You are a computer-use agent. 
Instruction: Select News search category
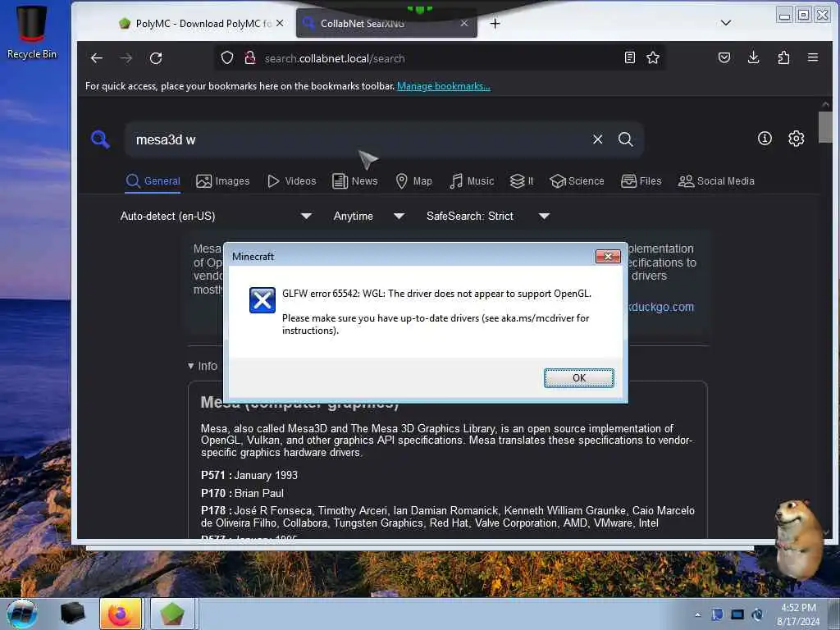click(355, 181)
